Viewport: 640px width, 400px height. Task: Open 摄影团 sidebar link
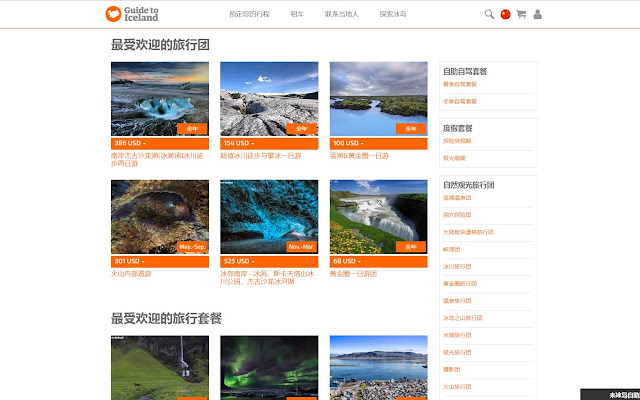(451, 369)
